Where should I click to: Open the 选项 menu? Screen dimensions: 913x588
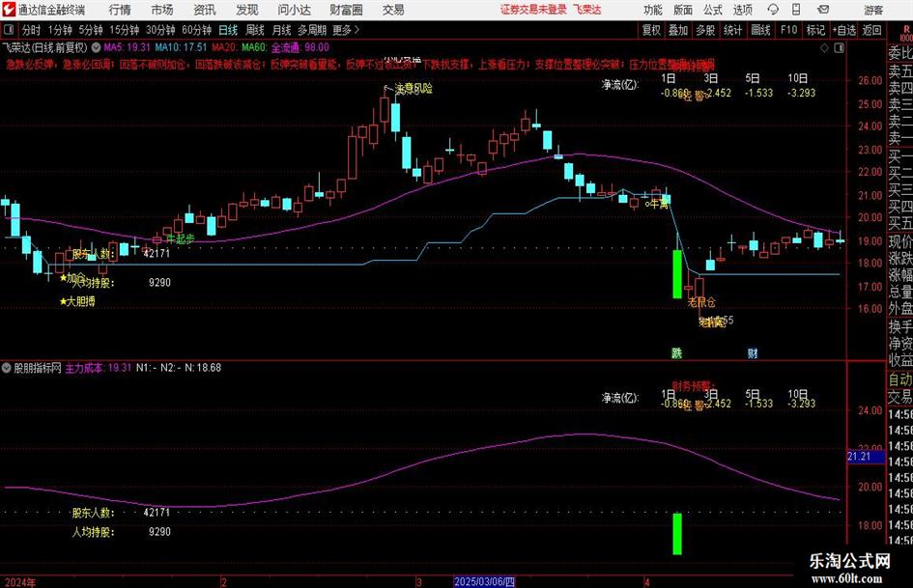click(742, 10)
